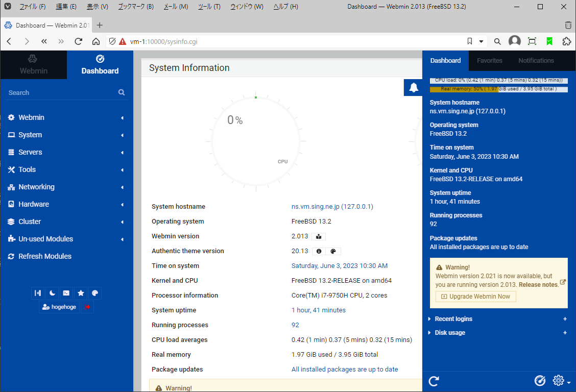Switch to the Notifications tab in the right panel
Screen dimensions: 576x392
click(x=536, y=61)
